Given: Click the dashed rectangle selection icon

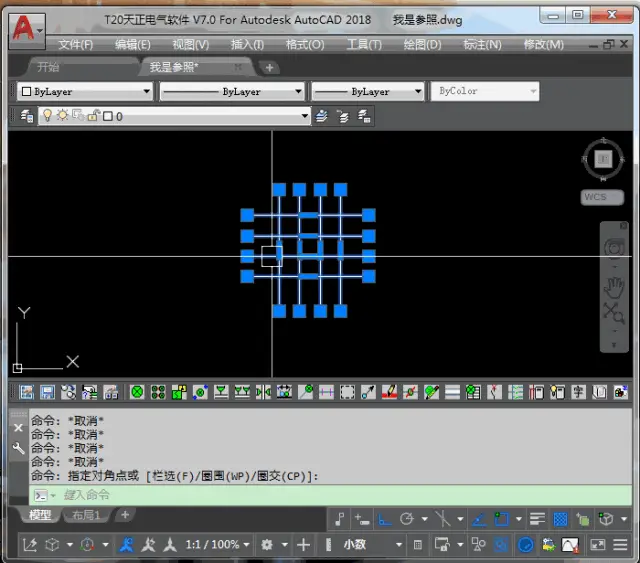Looking at the screenshot, I should coord(347,392).
